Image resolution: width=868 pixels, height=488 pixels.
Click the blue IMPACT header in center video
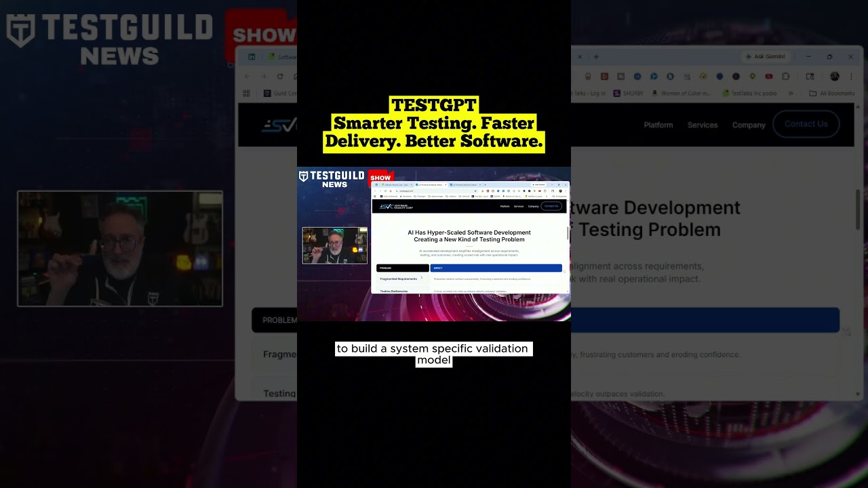496,268
